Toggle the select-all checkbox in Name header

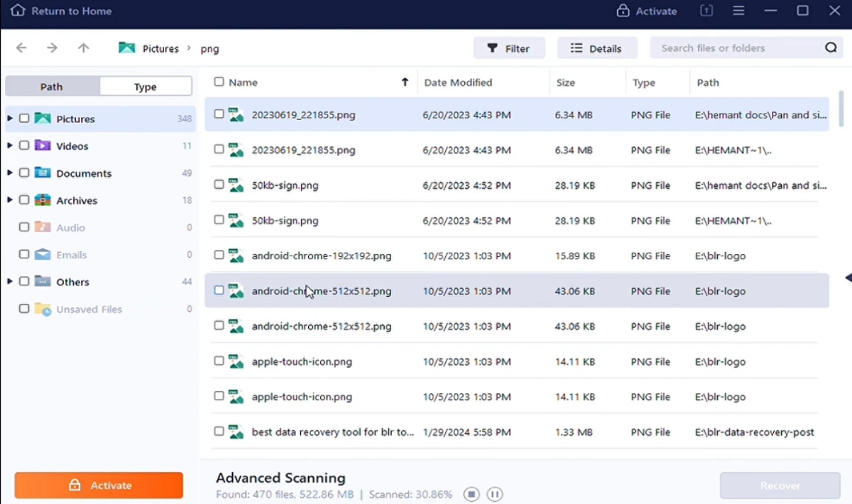(219, 82)
